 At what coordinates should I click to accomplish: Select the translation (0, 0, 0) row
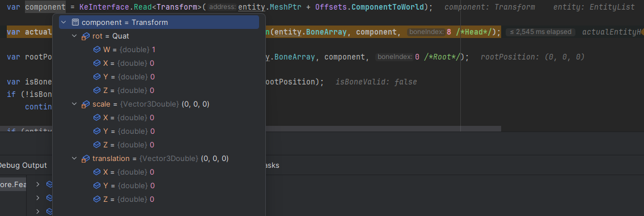tap(159, 159)
